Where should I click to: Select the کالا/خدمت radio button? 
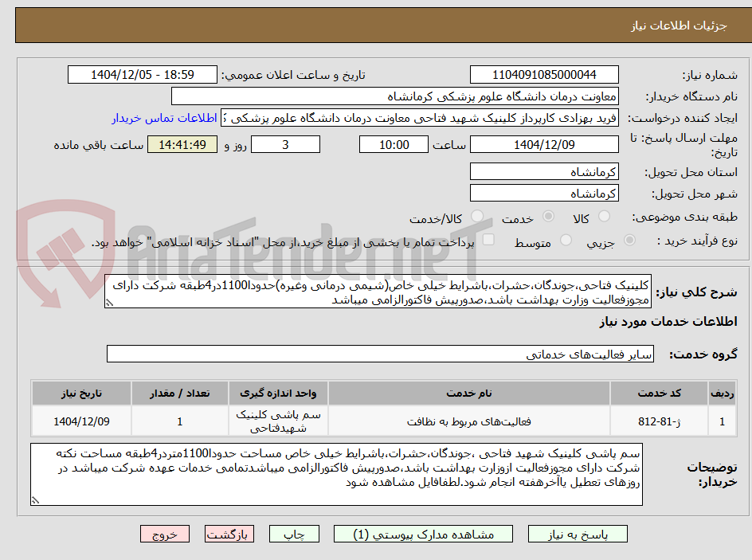coord(476,217)
